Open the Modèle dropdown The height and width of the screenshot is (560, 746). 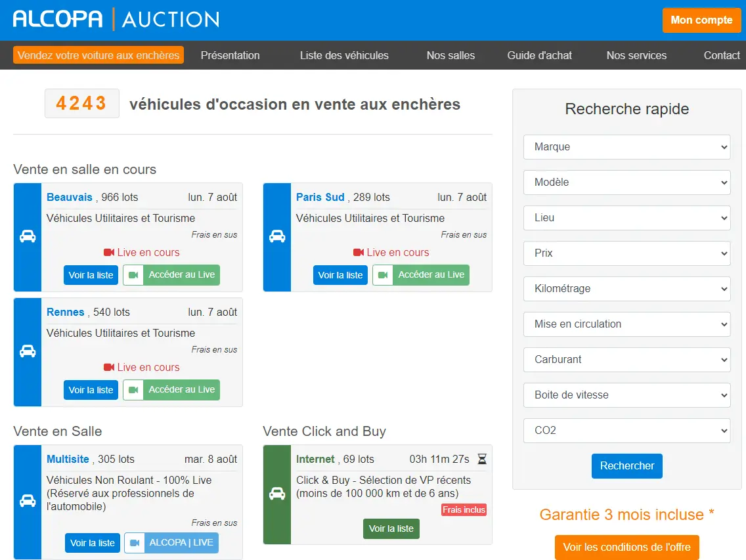pos(626,183)
